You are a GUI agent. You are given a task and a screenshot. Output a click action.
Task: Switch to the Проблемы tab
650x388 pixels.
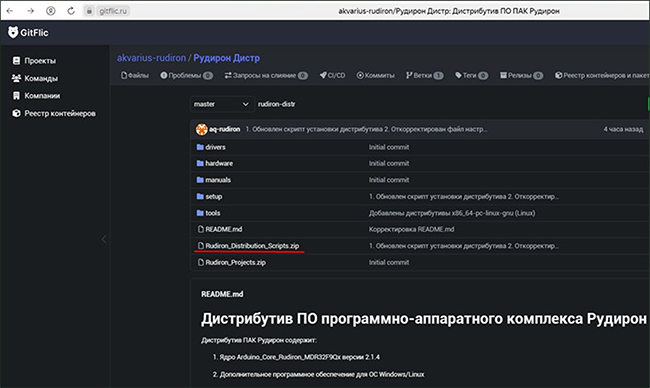[x=187, y=75]
